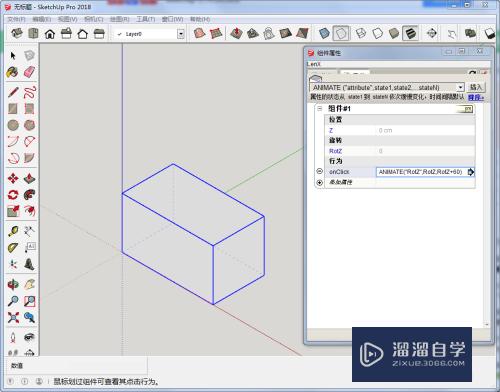Switch to Back view house outline icon

click(x=82, y=34)
